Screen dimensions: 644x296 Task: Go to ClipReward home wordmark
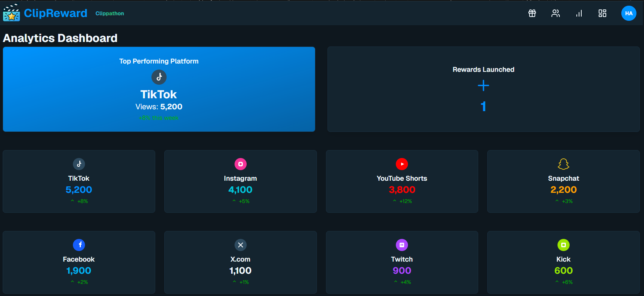[56, 13]
